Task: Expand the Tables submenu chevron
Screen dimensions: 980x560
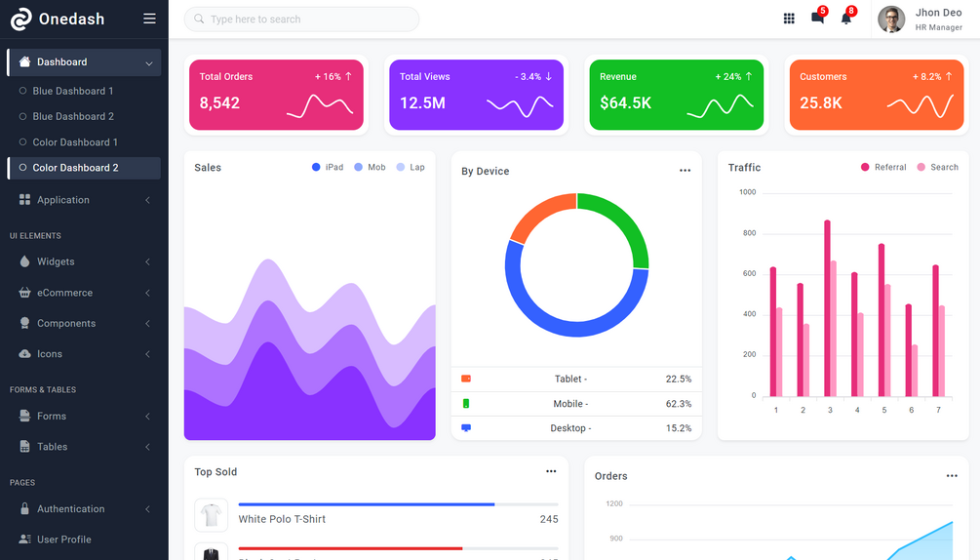Action: click(147, 446)
